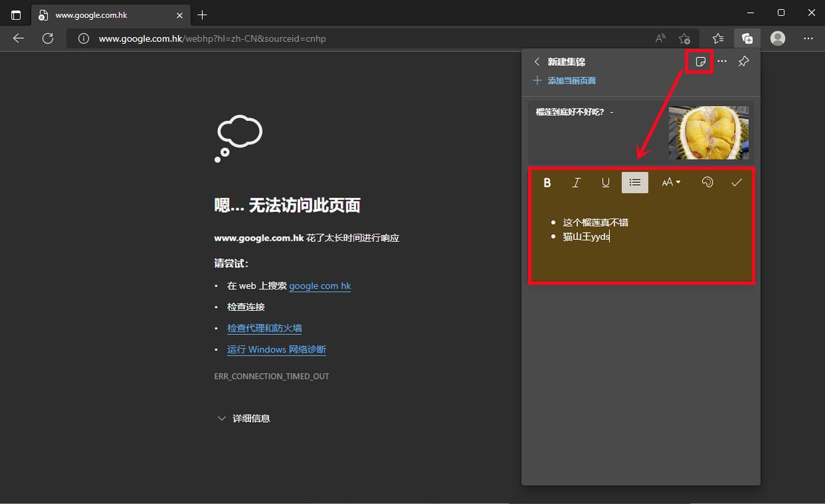Create a new note in the collection

coord(700,61)
